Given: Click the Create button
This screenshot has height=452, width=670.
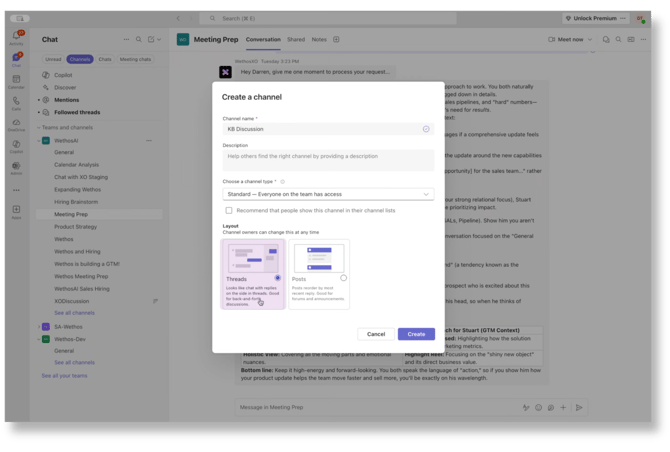Looking at the screenshot, I should [x=416, y=334].
